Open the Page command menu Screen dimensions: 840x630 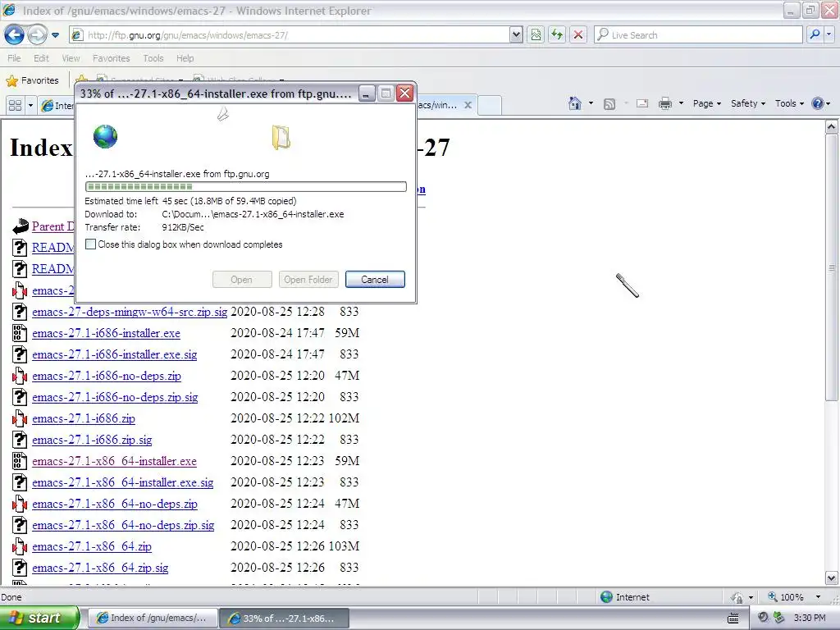coord(706,103)
